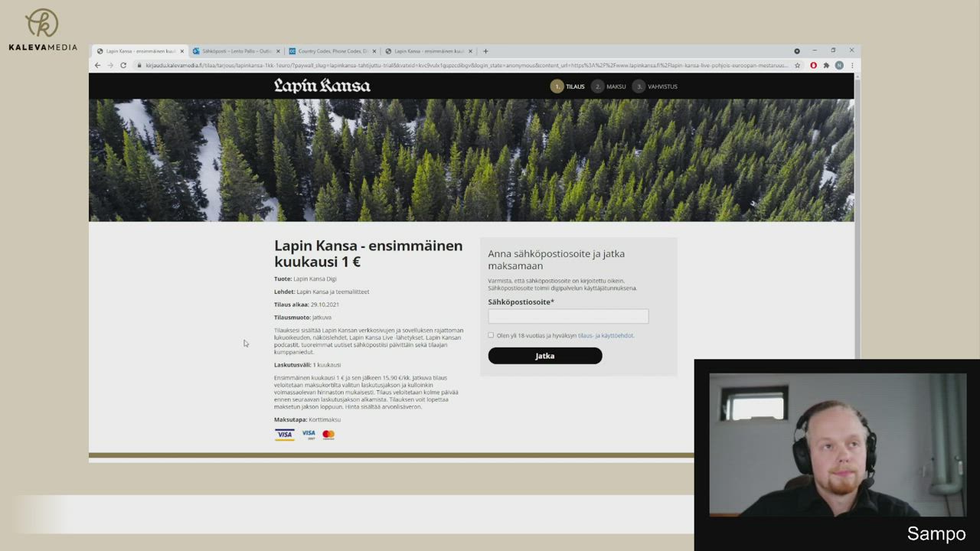Viewport: 980px width, 551px height.
Task: Select step 3 Vahvistus
Action: coord(655,86)
